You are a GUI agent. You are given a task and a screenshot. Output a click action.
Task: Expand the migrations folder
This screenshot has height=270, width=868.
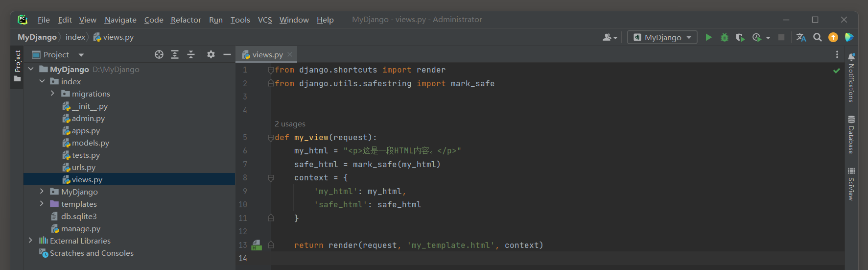(53, 94)
